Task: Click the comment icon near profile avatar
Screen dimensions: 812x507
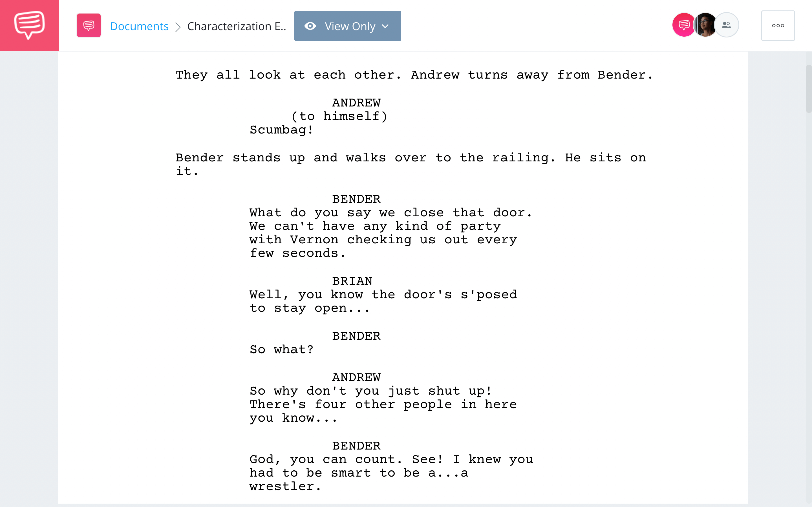Action: (x=685, y=25)
